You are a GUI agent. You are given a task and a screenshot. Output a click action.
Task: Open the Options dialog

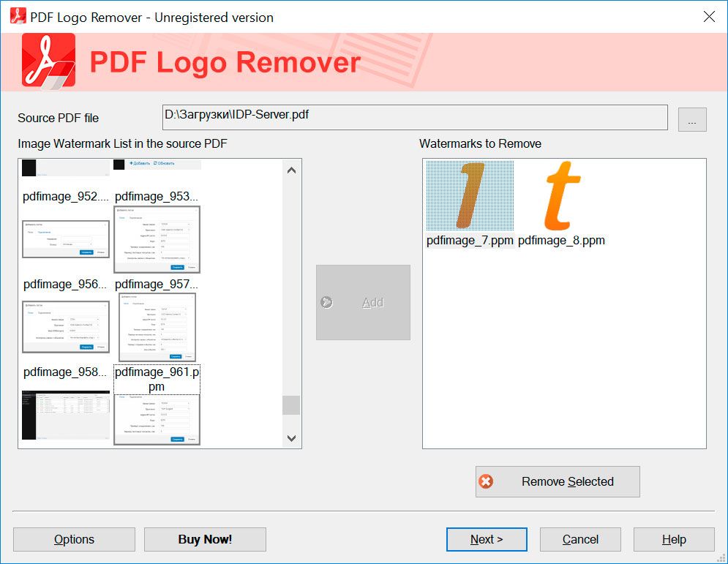click(73, 539)
